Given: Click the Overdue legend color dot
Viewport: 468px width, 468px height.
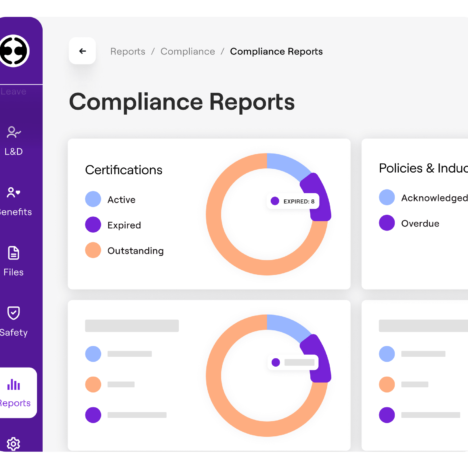Looking at the screenshot, I should [x=387, y=223].
